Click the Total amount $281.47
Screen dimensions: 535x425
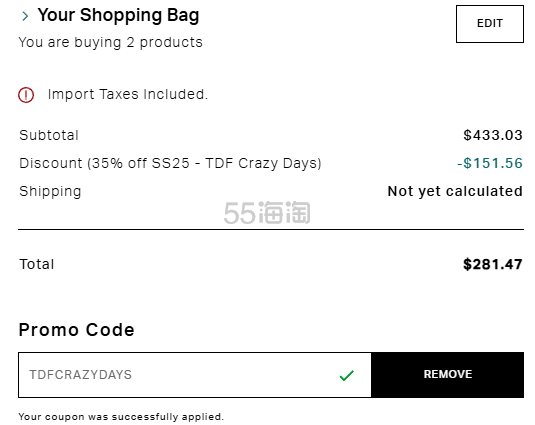click(493, 264)
